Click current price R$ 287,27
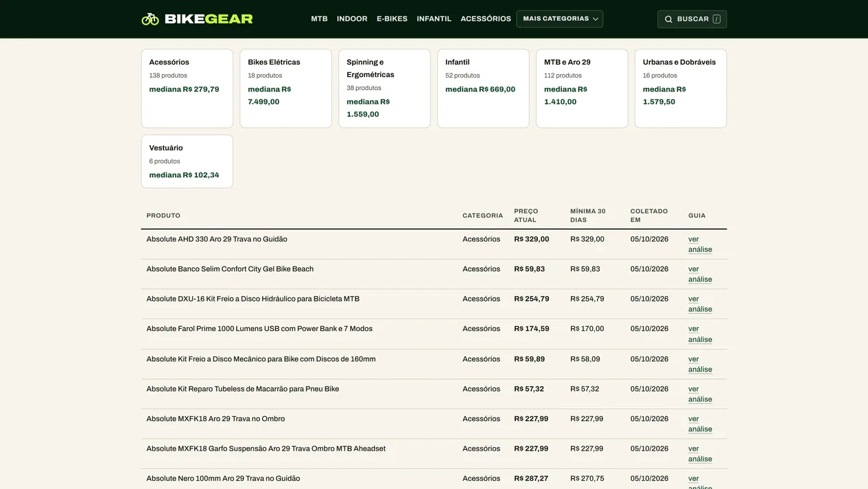 (x=531, y=479)
